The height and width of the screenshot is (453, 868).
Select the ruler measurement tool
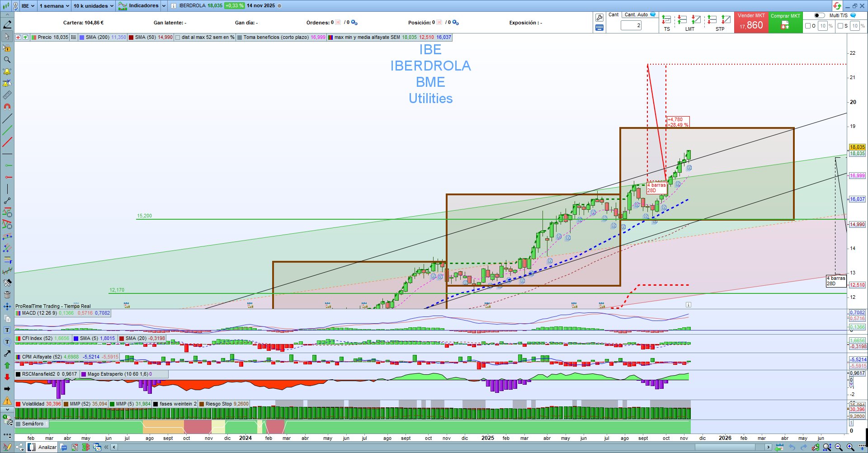pyautogui.click(x=7, y=95)
